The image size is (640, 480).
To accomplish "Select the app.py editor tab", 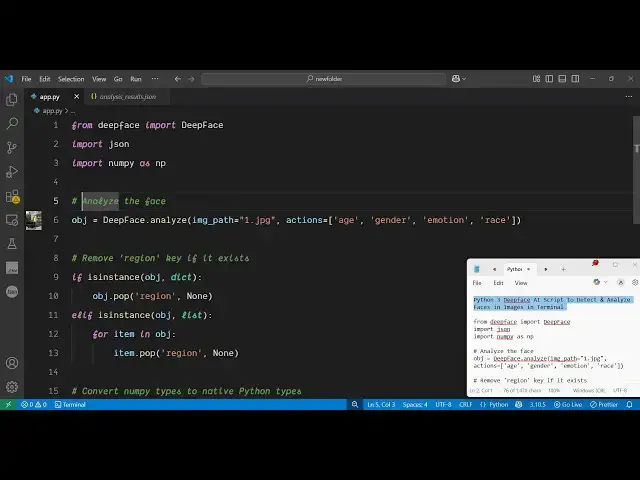I will 49,97.
